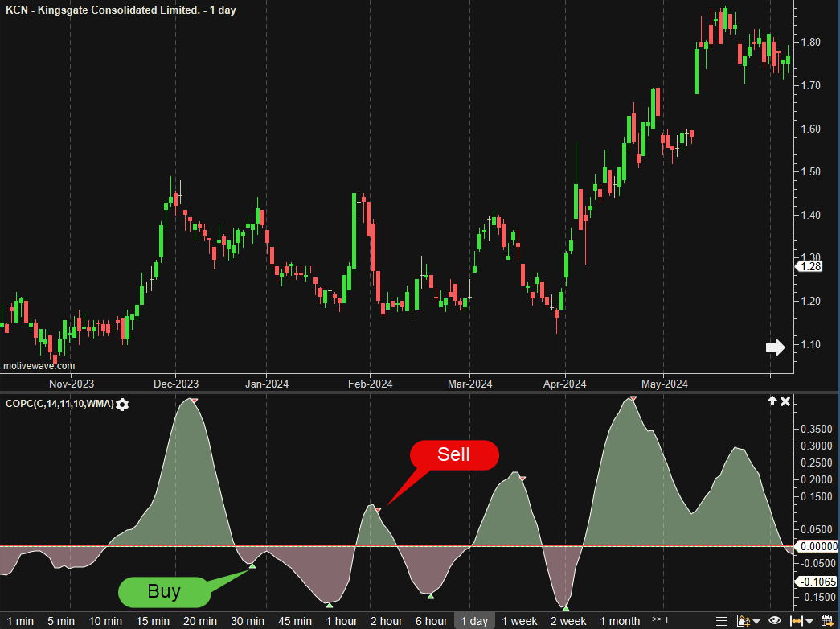
Task: Click the bar width spacing icon
Action: (796, 621)
